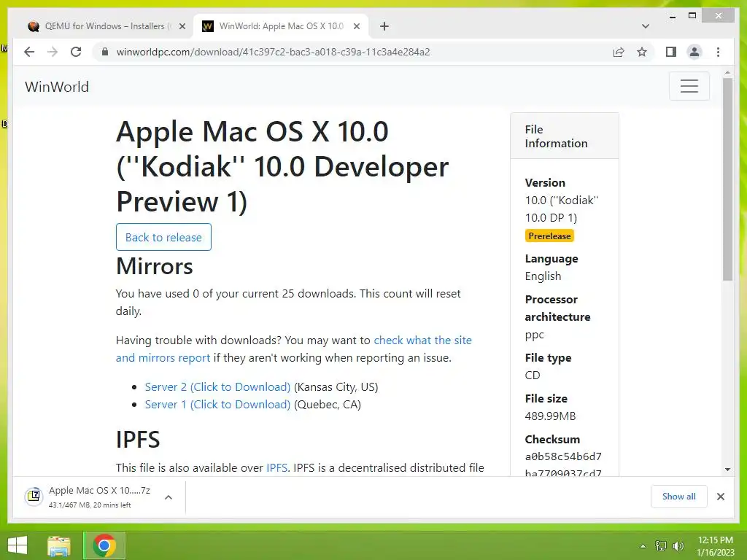Image resolution: width=747 pixels, height=560 pixels.
Task: Select the WinWorld Apple Mac OS X tab
Action: pos(281,26)
